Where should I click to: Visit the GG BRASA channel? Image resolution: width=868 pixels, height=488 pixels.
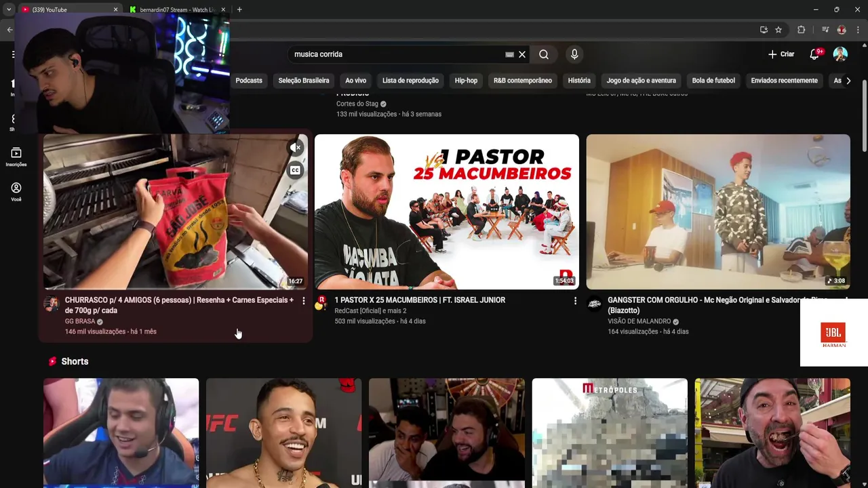(80, 321)
